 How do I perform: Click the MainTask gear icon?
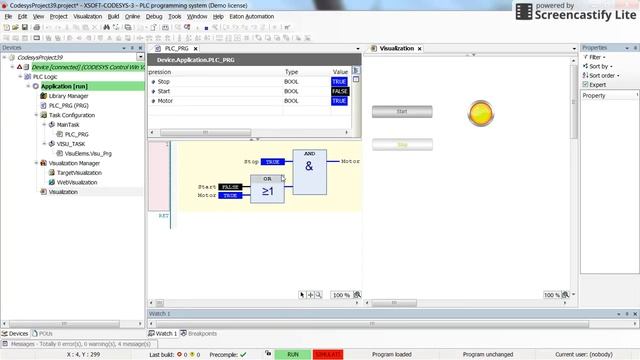(x=52, y=124)
